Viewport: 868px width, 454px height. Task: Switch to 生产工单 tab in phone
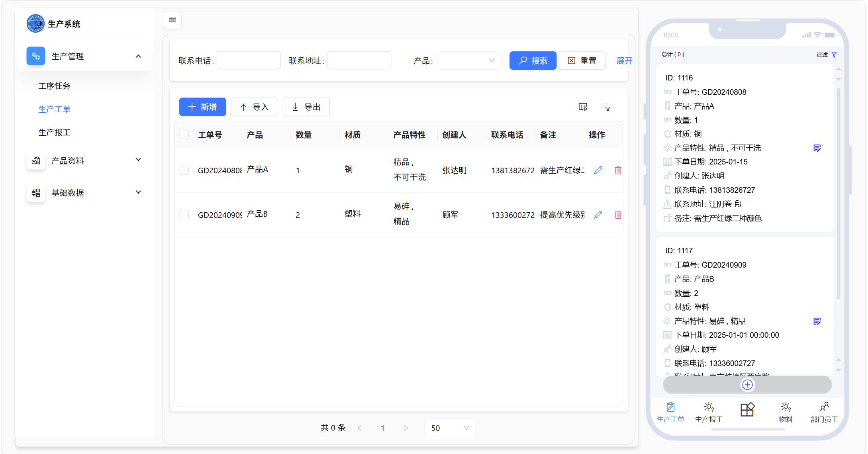point(670,412)
